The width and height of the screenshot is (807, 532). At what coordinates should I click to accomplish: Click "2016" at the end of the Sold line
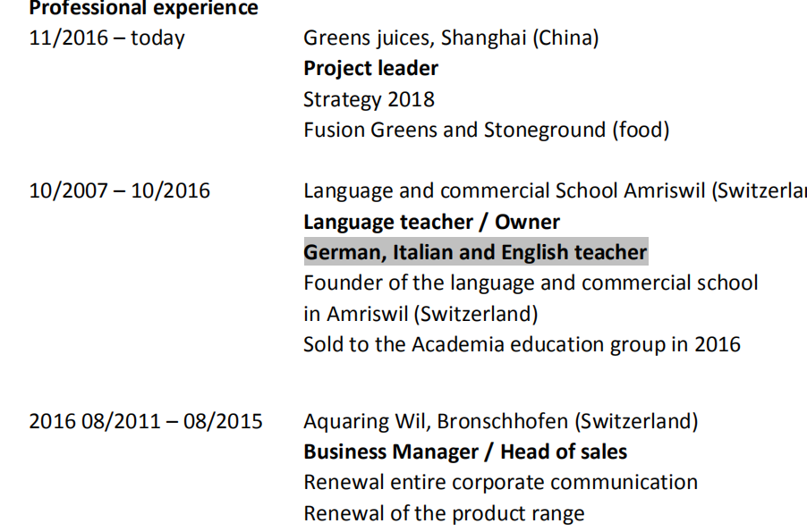(718, 344)
